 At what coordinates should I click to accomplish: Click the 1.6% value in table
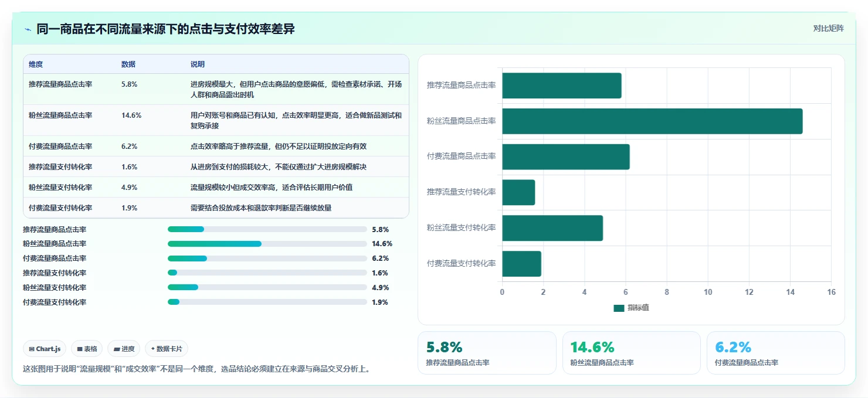point(129,167)
